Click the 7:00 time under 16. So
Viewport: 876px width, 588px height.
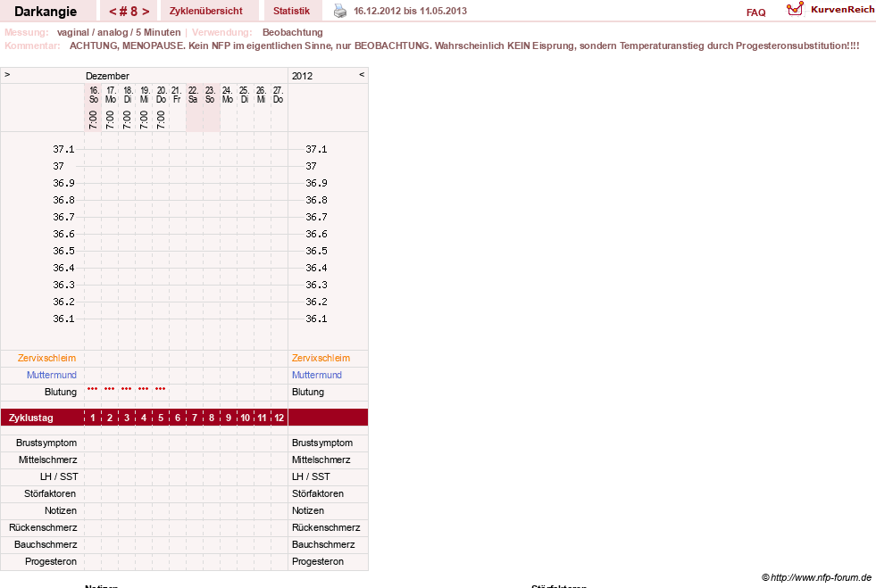(x=93, y=120)
